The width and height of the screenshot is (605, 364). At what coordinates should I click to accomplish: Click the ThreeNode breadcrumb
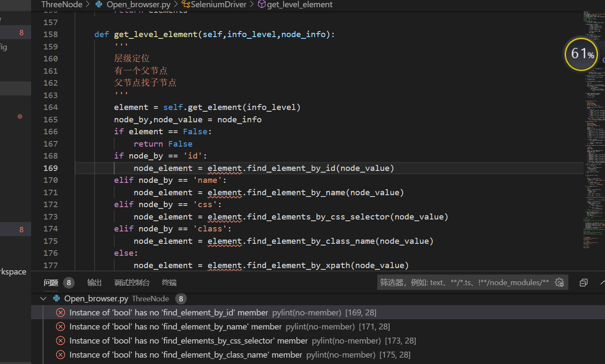[62, 5]
